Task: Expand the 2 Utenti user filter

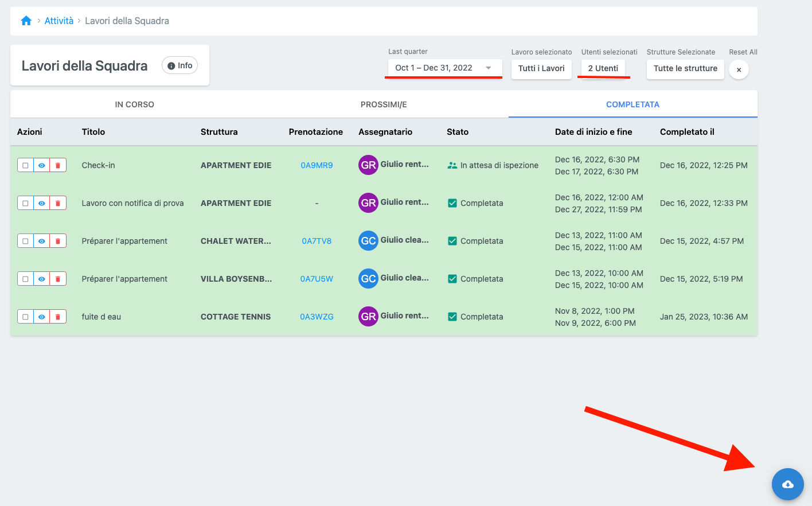Action: (x=603, y=68)
